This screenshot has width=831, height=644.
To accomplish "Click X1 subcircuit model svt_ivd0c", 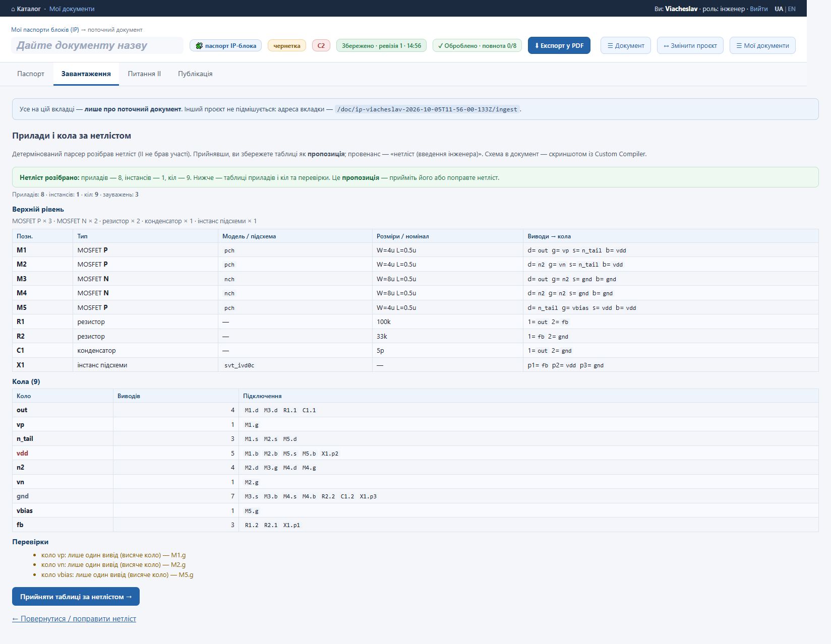I will click(x=240, y=365).
